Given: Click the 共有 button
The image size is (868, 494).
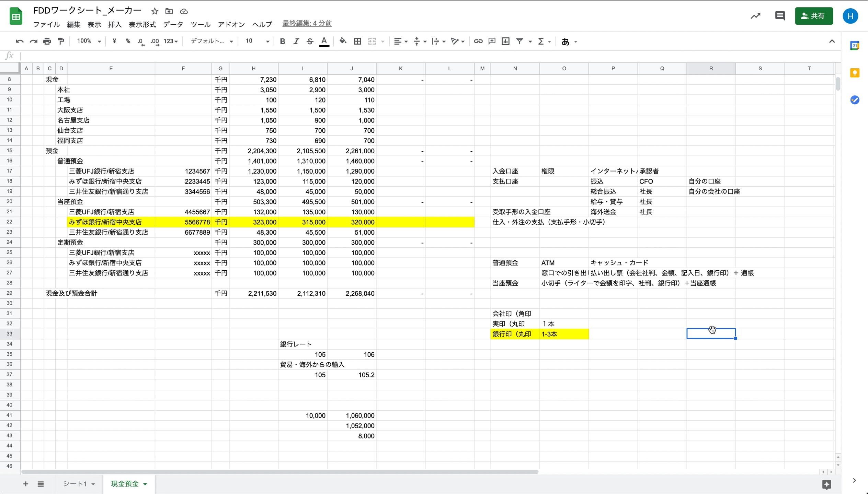Looking at the screenshot, I should (814, 16).
